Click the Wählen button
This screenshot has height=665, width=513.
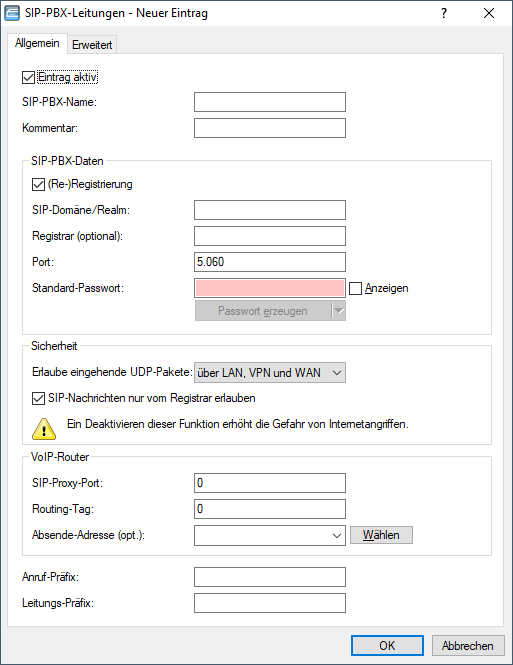point(381,535)
